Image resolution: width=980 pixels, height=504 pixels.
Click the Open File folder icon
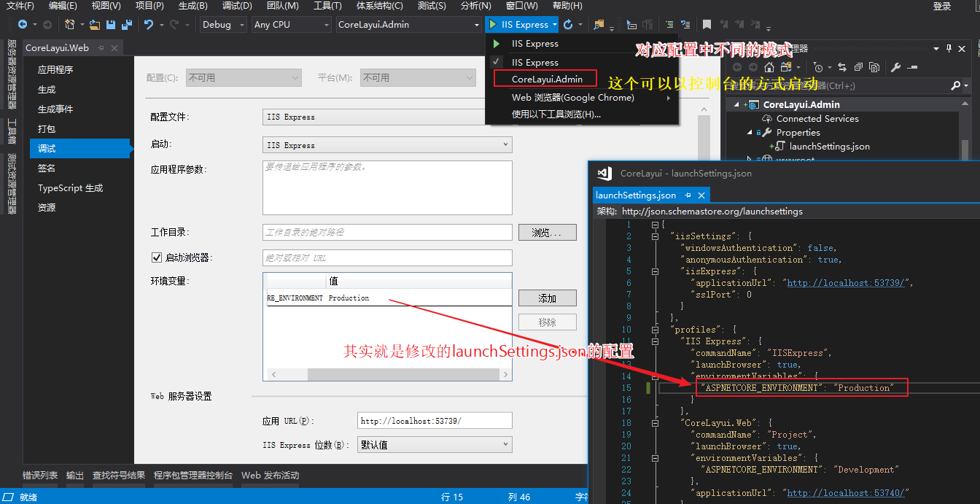coord(95,25)
